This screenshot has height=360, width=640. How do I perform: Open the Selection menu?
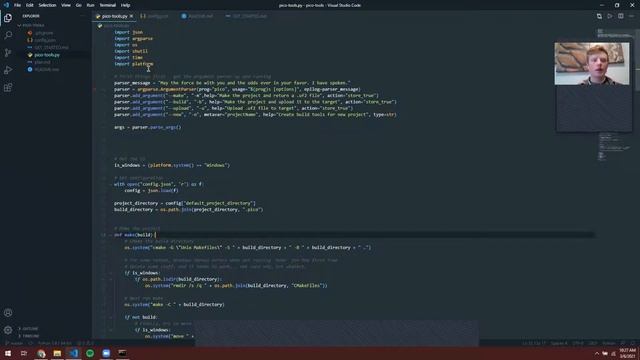pos(47,5)
